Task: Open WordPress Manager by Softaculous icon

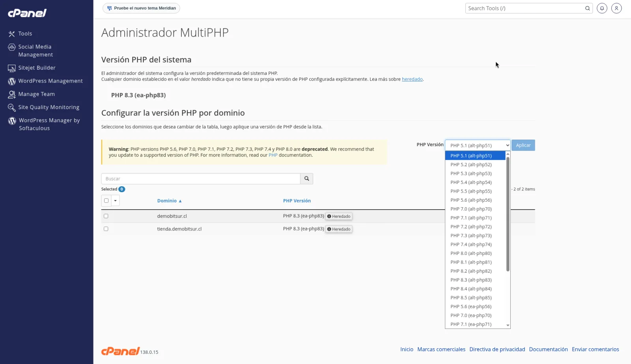Action: pyautogui.click(x=12, y=121)
